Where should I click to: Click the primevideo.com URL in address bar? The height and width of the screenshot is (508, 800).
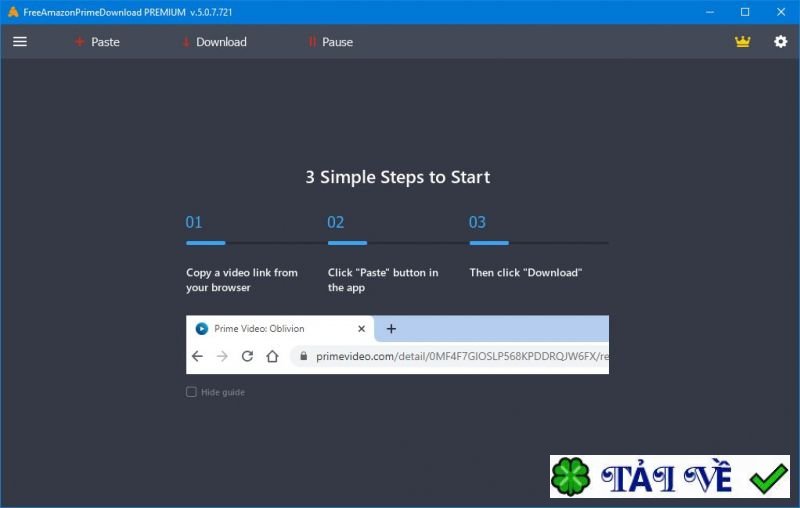(462, 356)
